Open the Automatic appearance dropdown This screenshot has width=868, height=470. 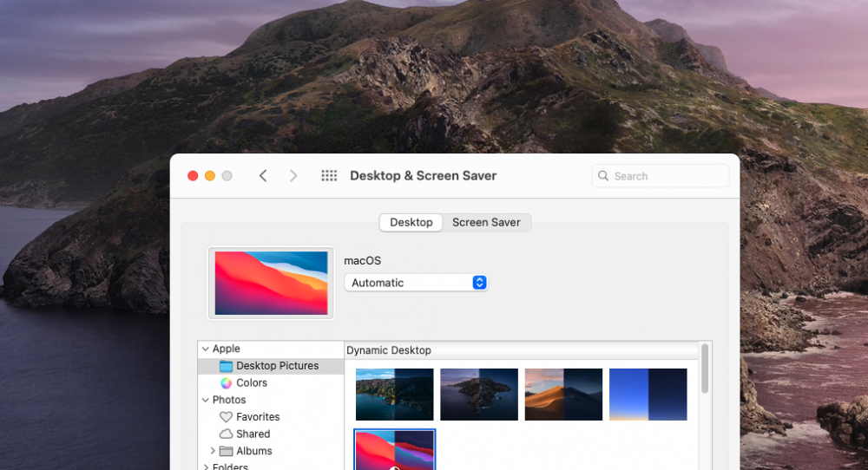(417, 283)
